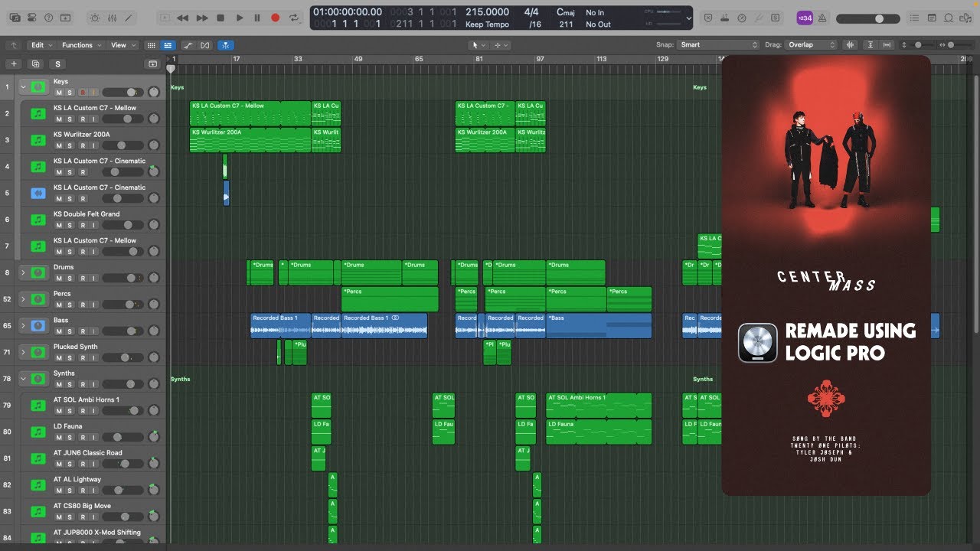Toggle the highlighted list view button

(x=168, y=45)
